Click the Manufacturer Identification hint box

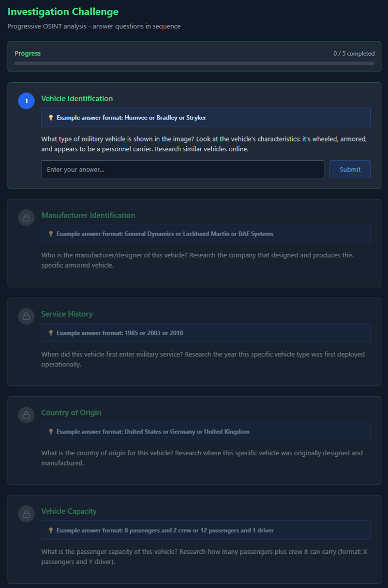(206, 234)
